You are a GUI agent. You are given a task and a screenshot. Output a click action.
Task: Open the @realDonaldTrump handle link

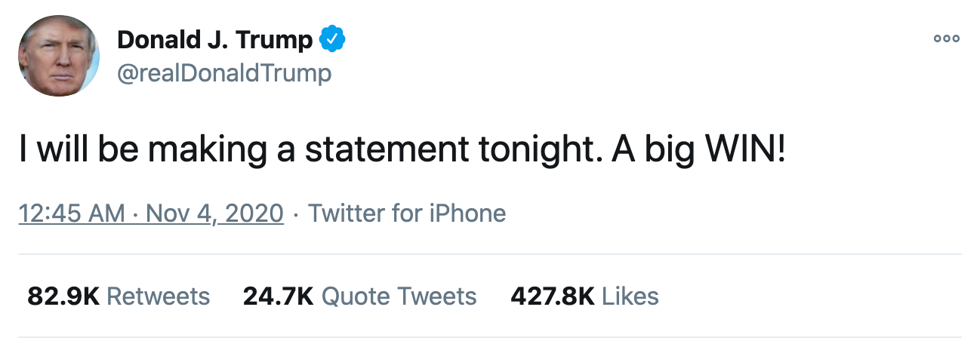click(224, 73)
